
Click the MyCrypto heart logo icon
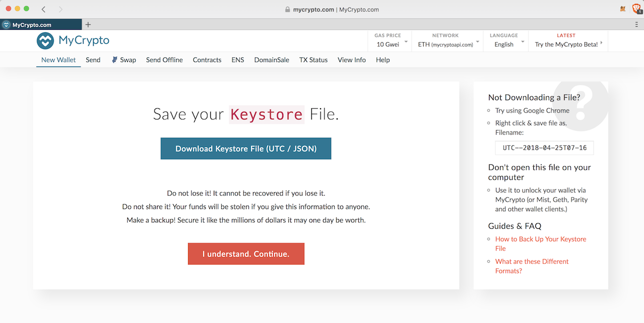click(x=45, y=41)
